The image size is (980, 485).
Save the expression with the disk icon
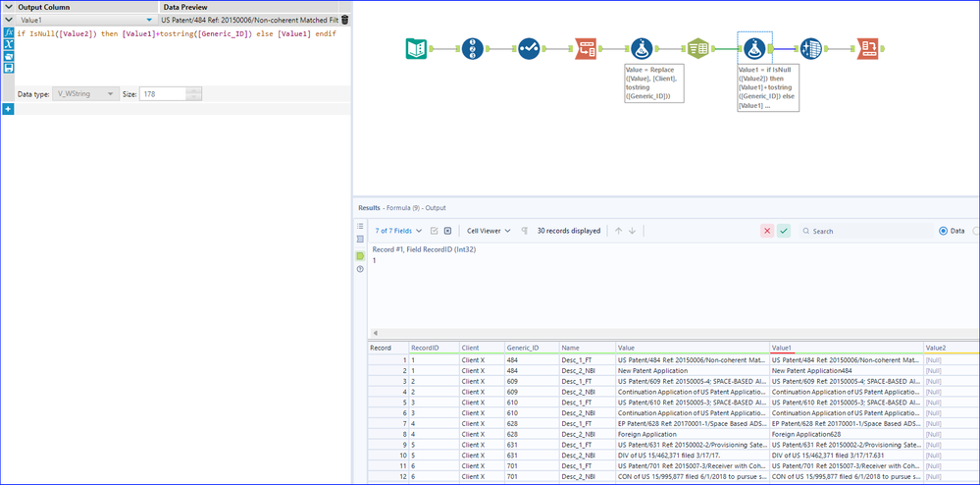point(9,68)
